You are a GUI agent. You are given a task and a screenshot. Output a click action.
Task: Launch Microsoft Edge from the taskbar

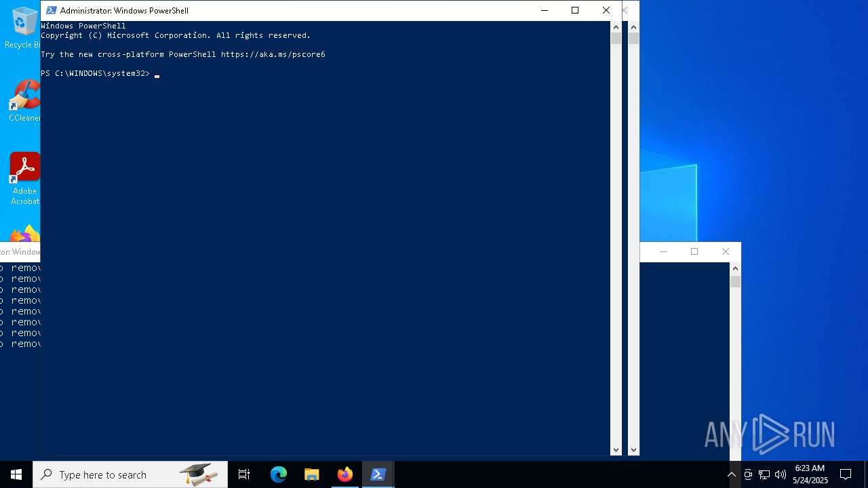click(x=279, y=474)
